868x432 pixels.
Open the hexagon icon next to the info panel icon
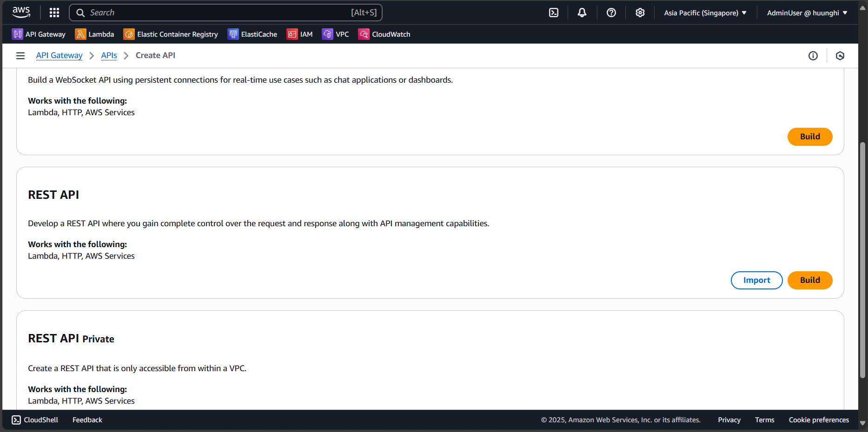tap(840, 56)
